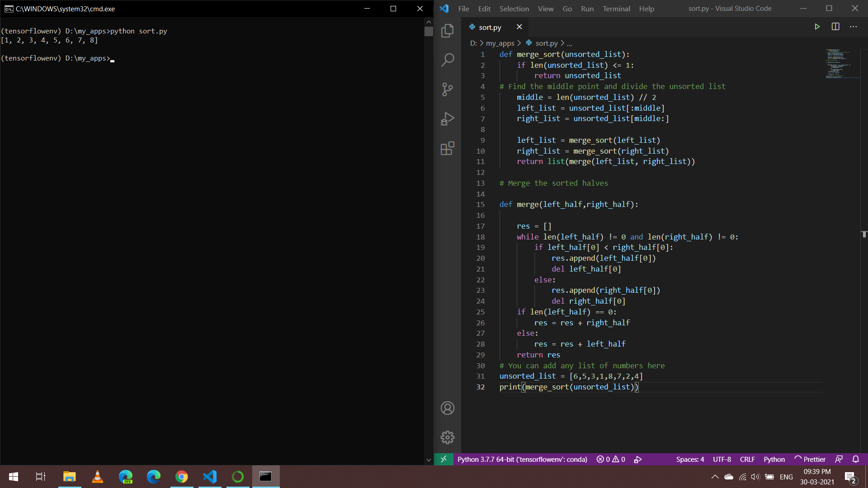
Task: Open the Source Control view
Action: coord(447,89)
